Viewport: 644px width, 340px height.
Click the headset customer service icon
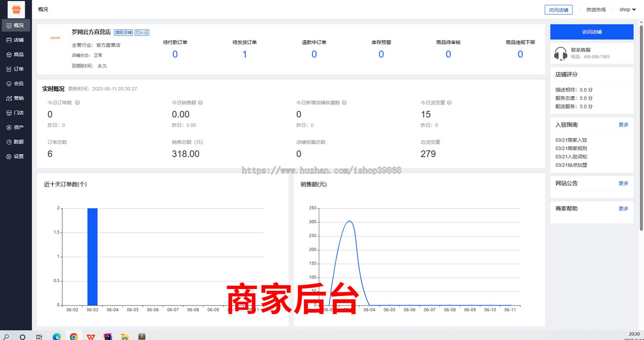pos(561,53)
